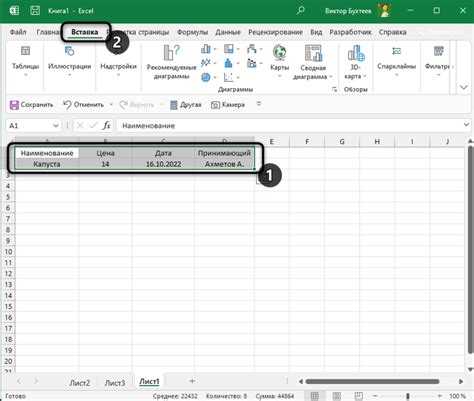Switch to the Разработчик tab
The image size is (474, 401).
point(350,32)
